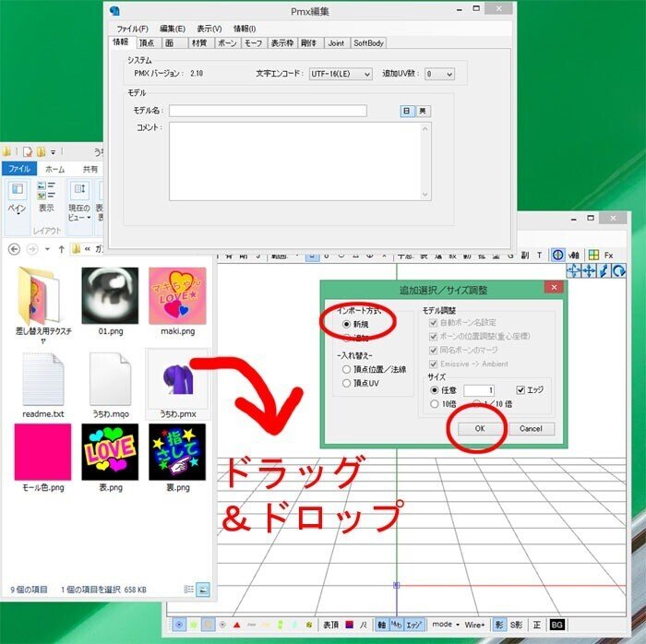646x644 pixels.
Task: Select the 10倍 size radio button
Action: click(434, 404)
